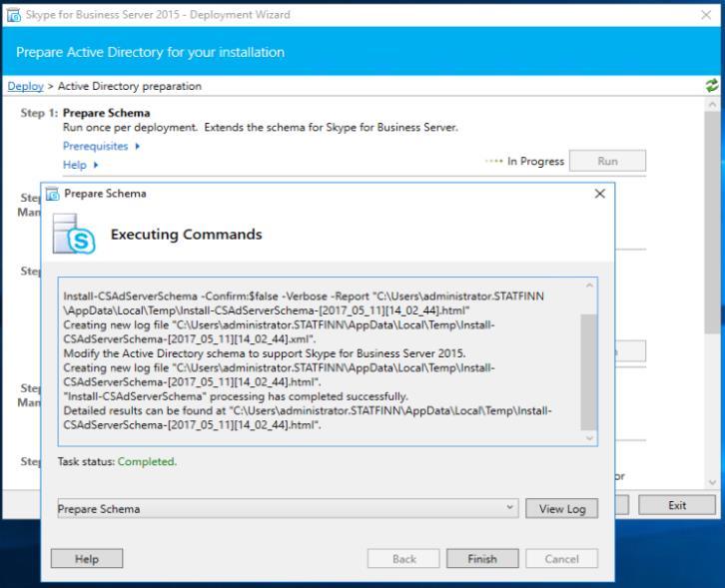
Task: Click the wizard page scroll up arrow
Action: pos(712,105)
